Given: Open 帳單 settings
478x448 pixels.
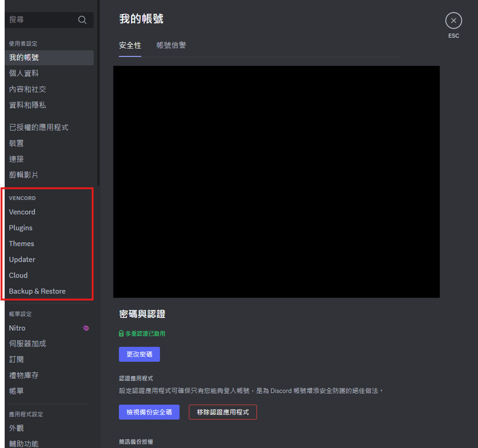Looking at the screenshot, I should pos(49,391).
